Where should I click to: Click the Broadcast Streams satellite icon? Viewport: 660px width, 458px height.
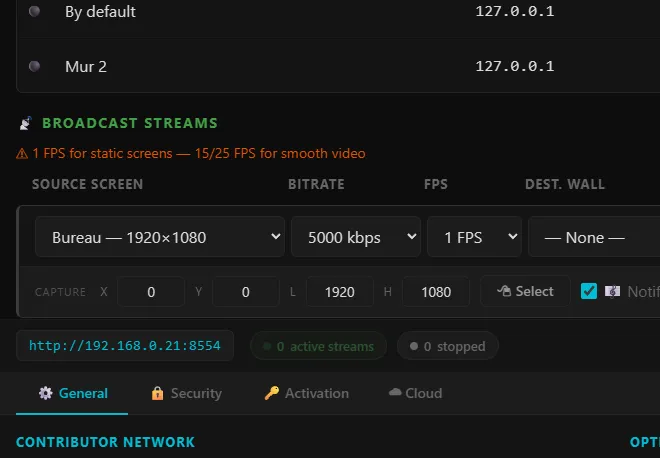26,123
